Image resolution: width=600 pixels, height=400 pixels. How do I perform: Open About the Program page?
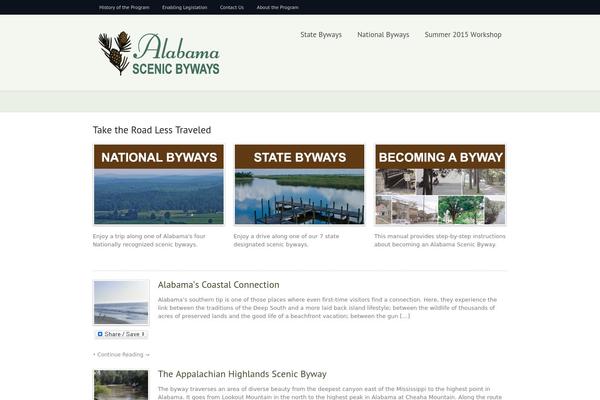[x=277, y=7]
